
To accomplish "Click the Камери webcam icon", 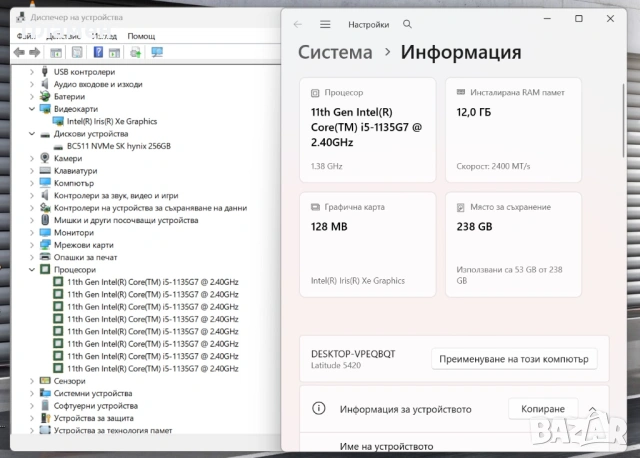I will (x=45, y=158).
